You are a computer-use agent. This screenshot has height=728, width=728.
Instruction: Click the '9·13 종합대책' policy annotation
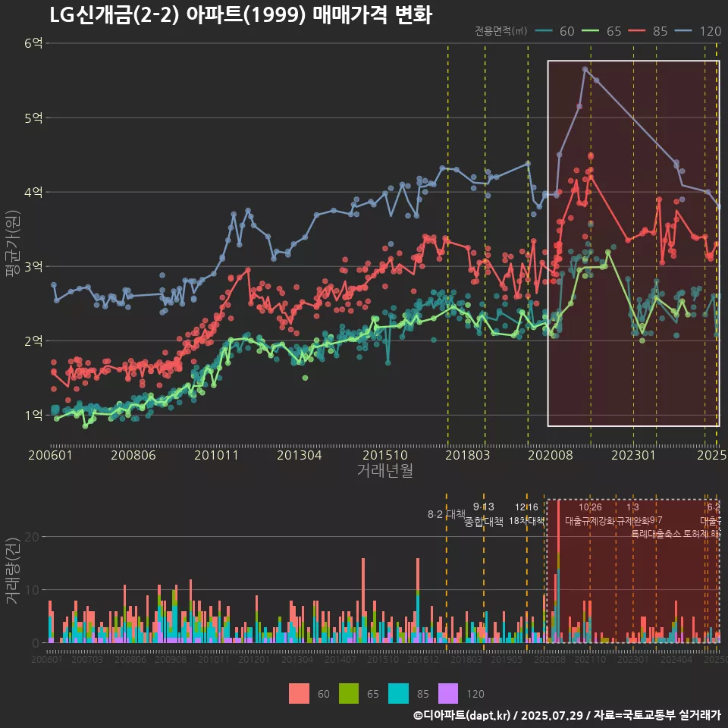click(x=483, y=514)
